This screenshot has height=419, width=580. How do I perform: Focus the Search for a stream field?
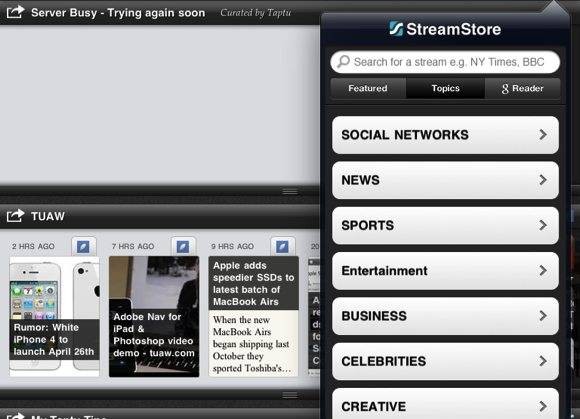click(x=445, y=62)
